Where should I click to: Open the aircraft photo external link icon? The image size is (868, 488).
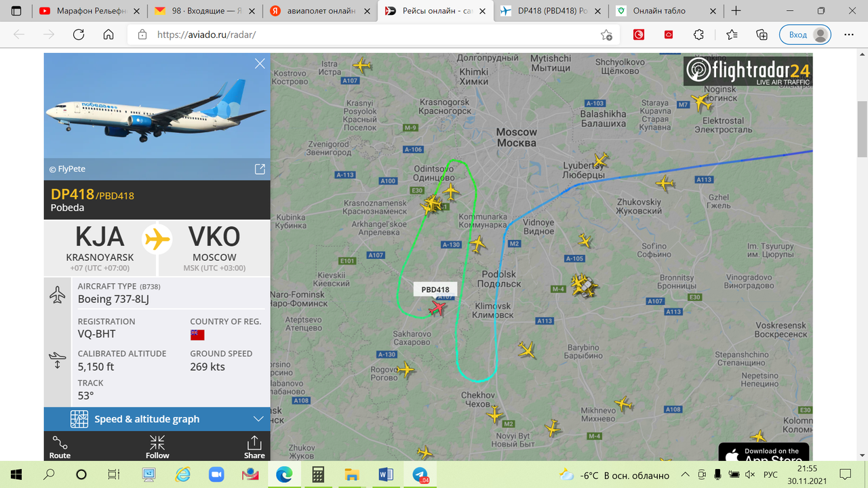[260, 169]
